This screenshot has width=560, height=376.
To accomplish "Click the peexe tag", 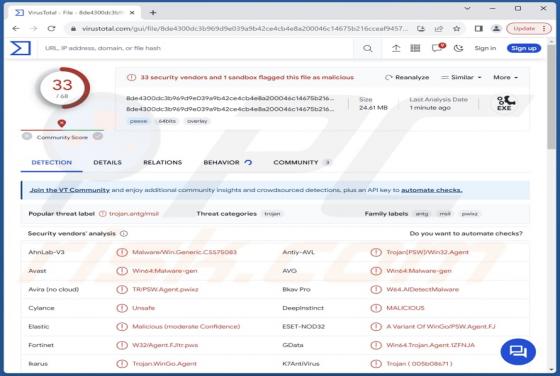I will click(x=138, y=121).
